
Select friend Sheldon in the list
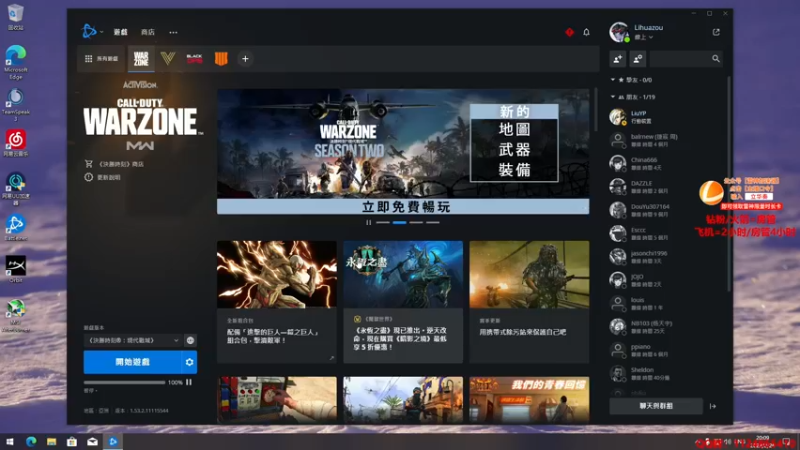pos(666,373)
